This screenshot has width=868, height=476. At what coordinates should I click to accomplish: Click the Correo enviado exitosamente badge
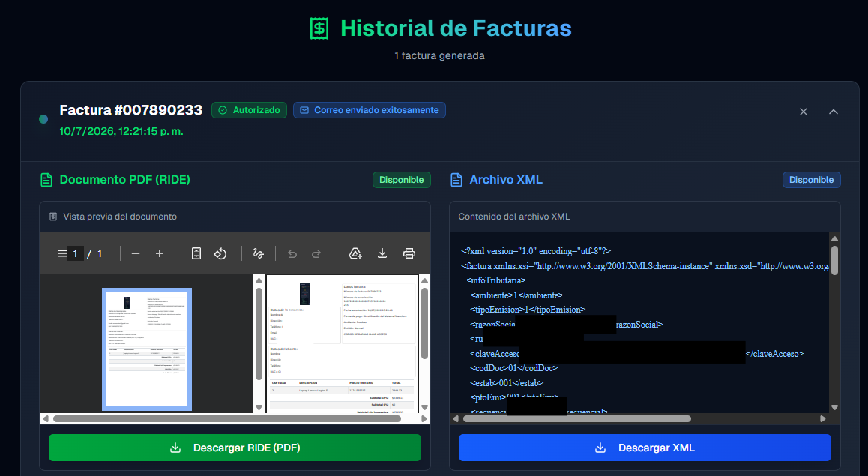pyautogui.click(x=370, y=110)
